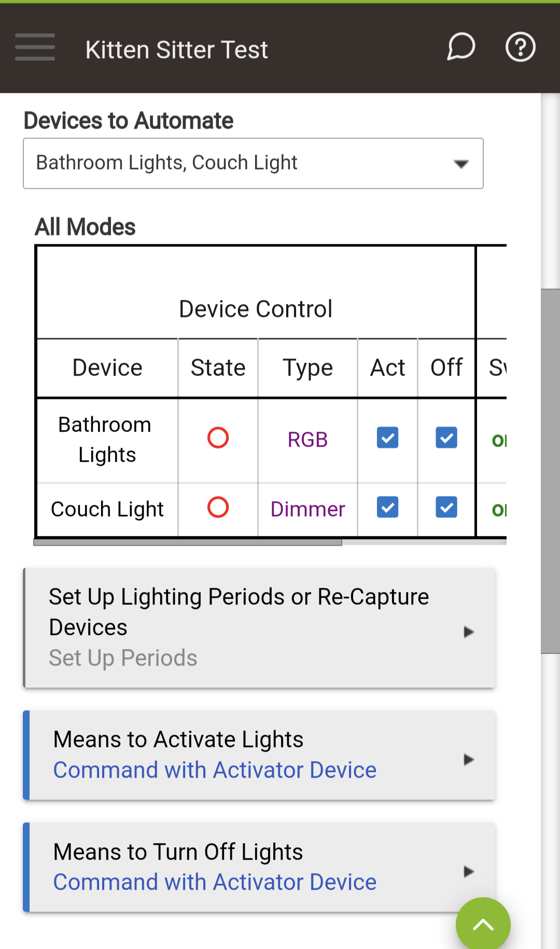Expand Set Up Lighting Periods section arrow

pyautogui.click(x=469, y=631)
